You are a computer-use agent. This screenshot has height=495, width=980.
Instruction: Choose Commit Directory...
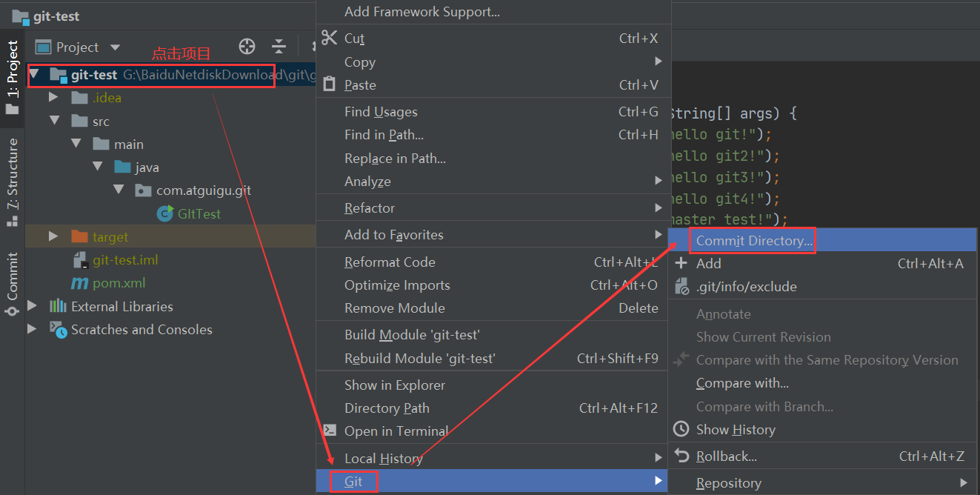click(x=822, y=241)
